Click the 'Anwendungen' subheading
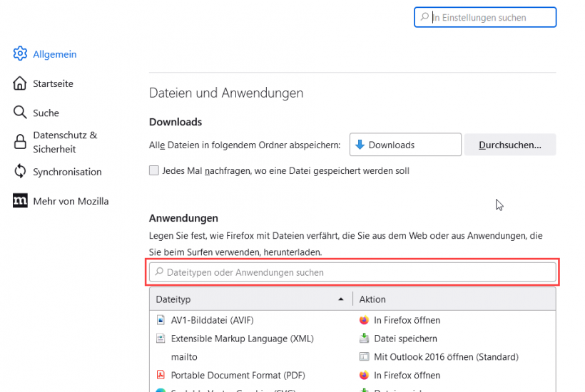 183,218
